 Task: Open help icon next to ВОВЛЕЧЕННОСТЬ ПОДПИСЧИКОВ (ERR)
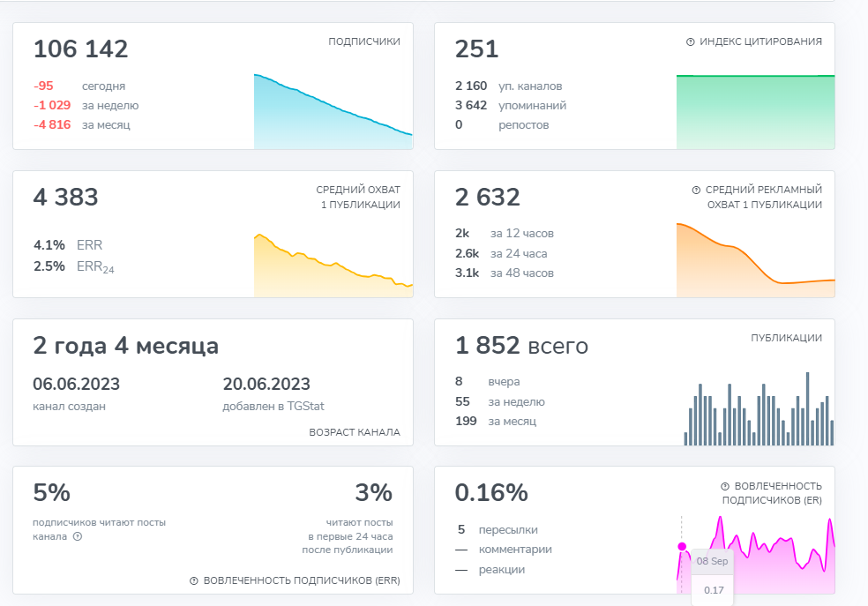pyautogui.click(x=194, y=581)
